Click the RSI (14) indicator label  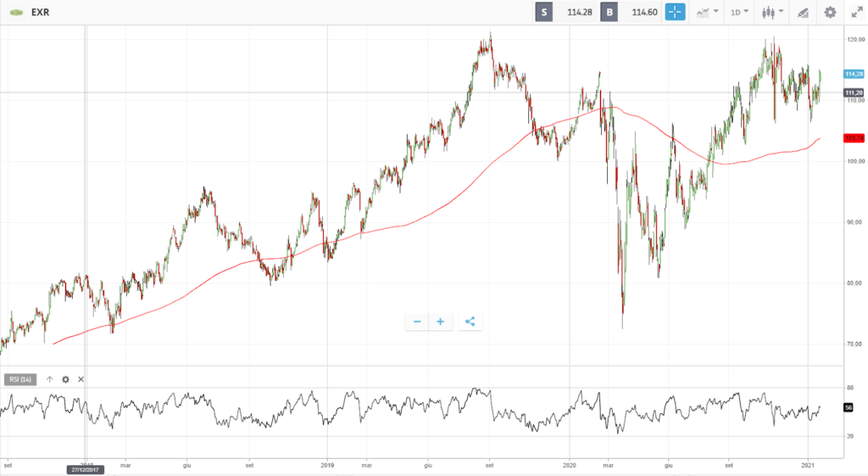point(20,379)
